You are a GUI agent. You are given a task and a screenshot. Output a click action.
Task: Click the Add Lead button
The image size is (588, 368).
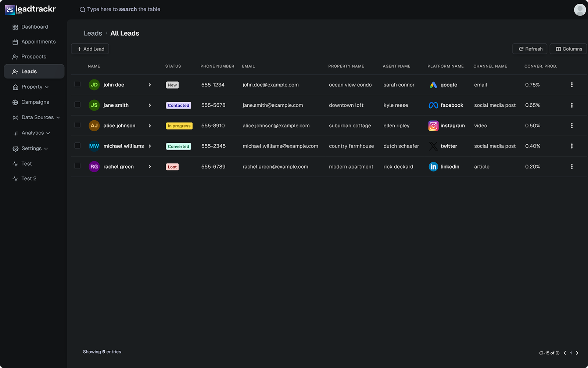click(x=90, y=49)
